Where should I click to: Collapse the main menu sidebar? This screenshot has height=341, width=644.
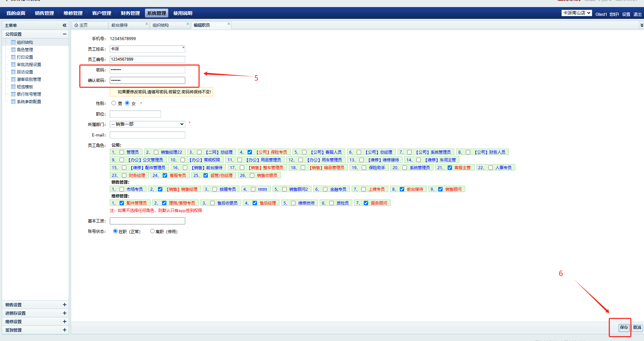(64, 25)
